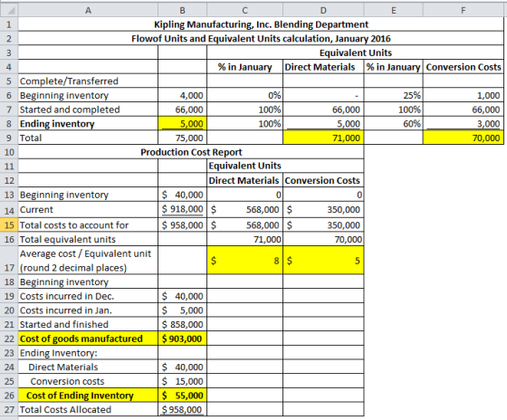Click the Flowof Units and Equivalent Units title
Viewport: 507px width, 420px height.
[x=261, y=39]
